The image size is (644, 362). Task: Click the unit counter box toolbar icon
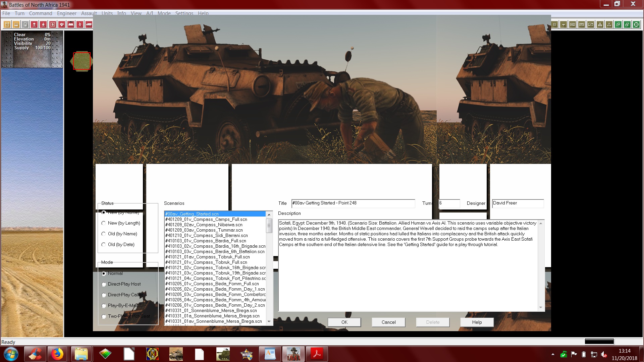pyautogui.click(x=582, y=24)
